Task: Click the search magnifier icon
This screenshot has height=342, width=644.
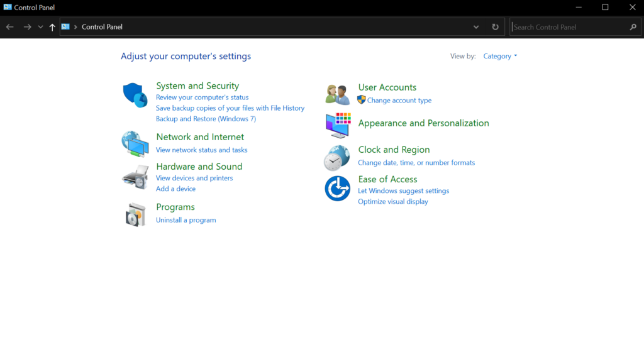Action: click(x=633, y=27)
